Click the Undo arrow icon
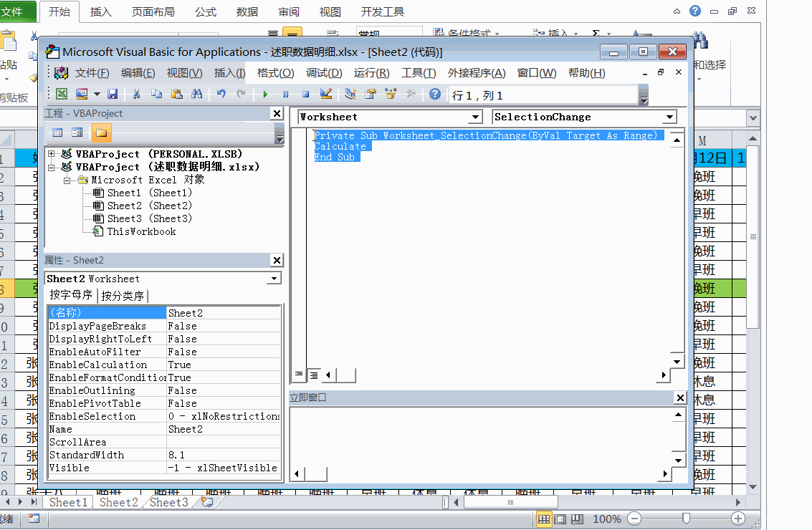Viewport: 812px width, 530px height. click(221, 94)
